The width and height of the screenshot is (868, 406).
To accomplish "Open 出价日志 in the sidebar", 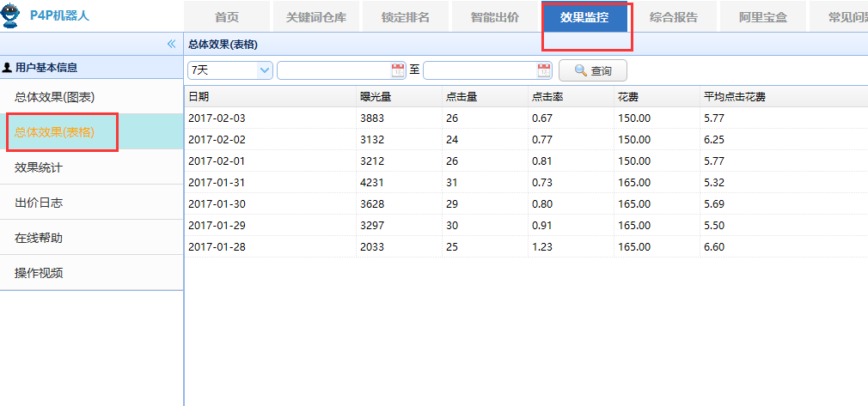I will (39, 203).
